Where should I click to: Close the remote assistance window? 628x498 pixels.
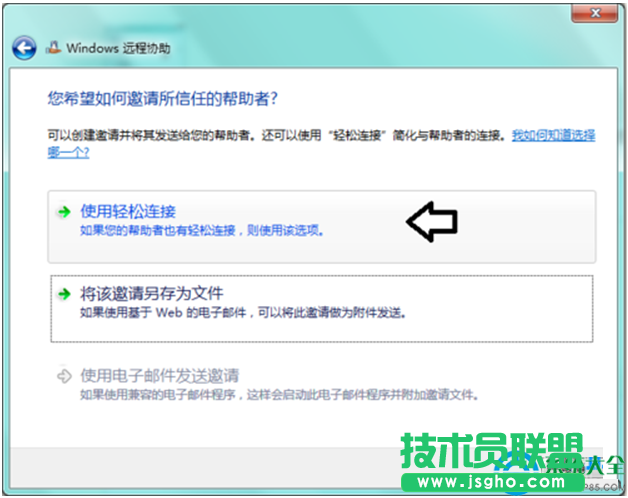coord(595,13)
